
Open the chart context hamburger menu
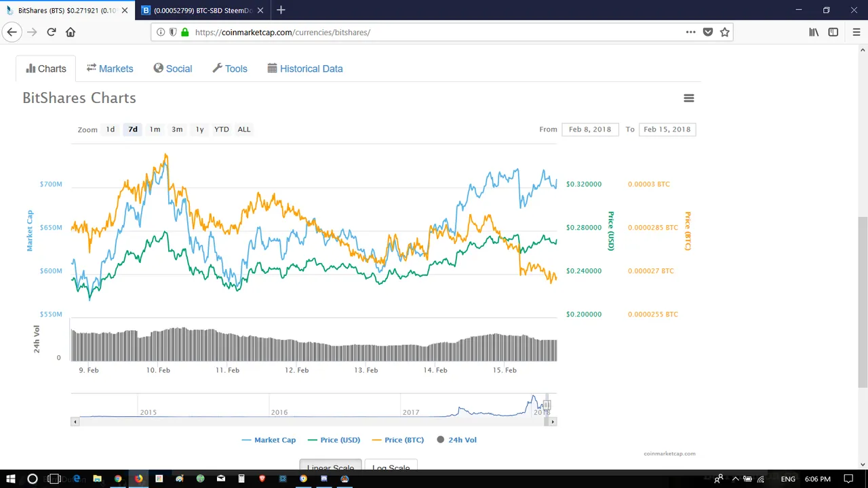click(x=689, y=98)
